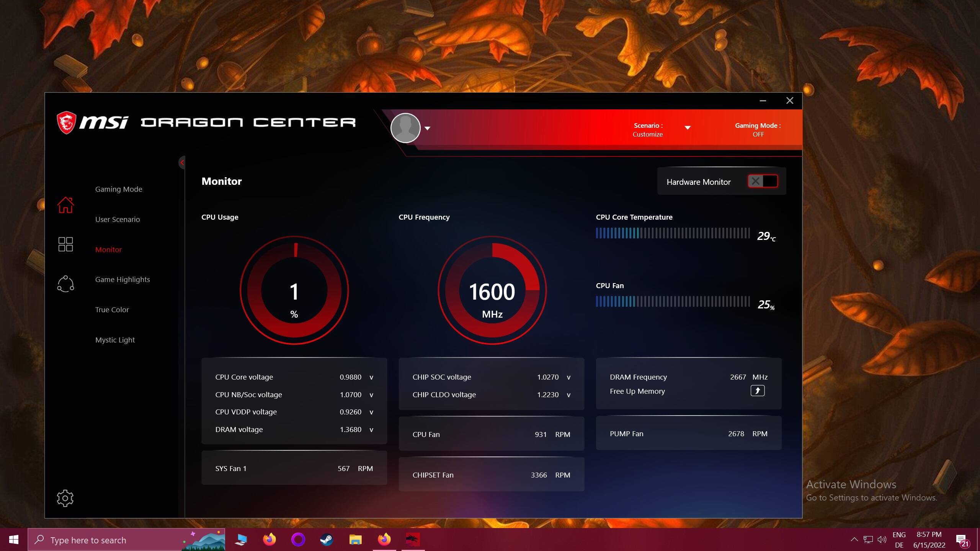The image size is (980, 551).
Task: Toggle the Hardware Monitor switch
Action: pos(763,181)
